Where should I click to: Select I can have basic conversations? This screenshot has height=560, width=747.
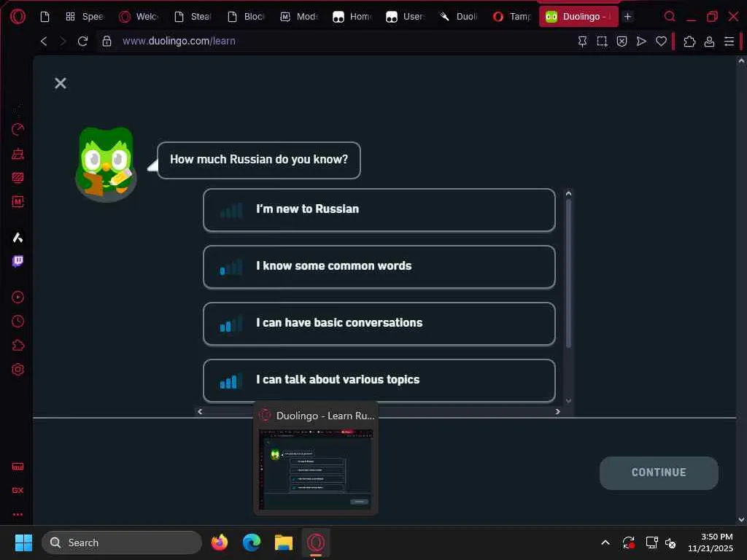click(x=379, y=323)
